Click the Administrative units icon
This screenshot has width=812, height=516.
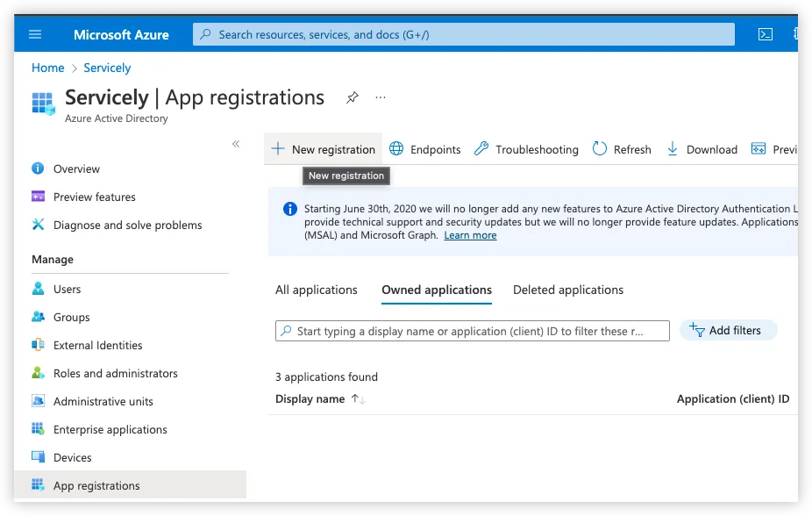(x=38, y=400)
